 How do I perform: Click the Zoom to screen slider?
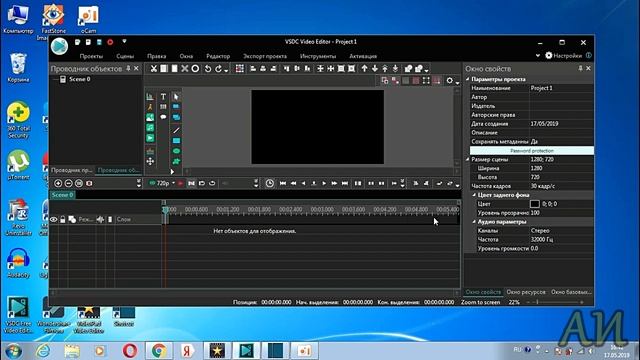pos(555,302)
